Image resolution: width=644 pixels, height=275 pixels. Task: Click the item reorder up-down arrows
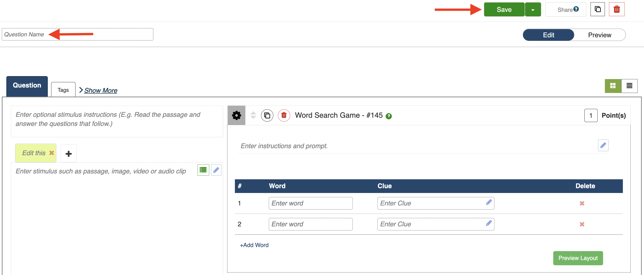pyautogui.click(x=253, y=115)
